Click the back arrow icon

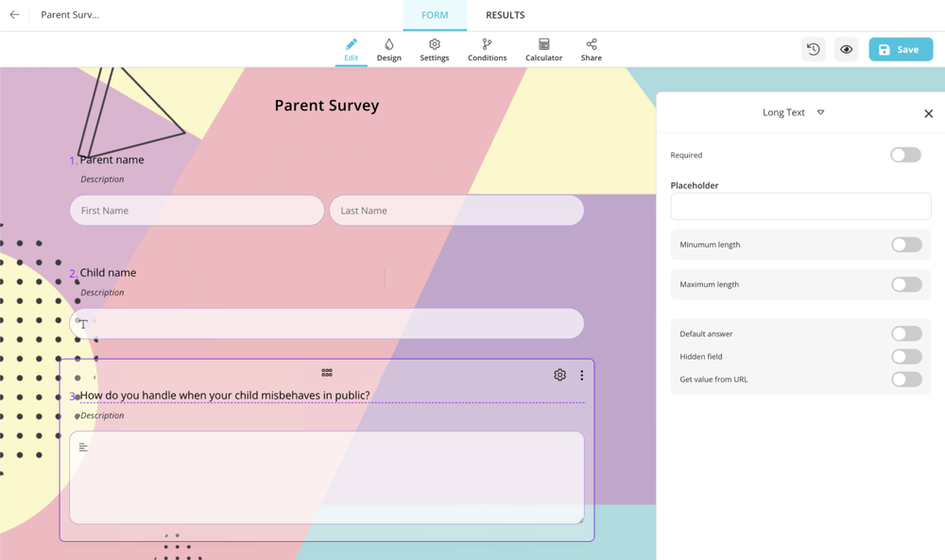(x=14, y=15)
